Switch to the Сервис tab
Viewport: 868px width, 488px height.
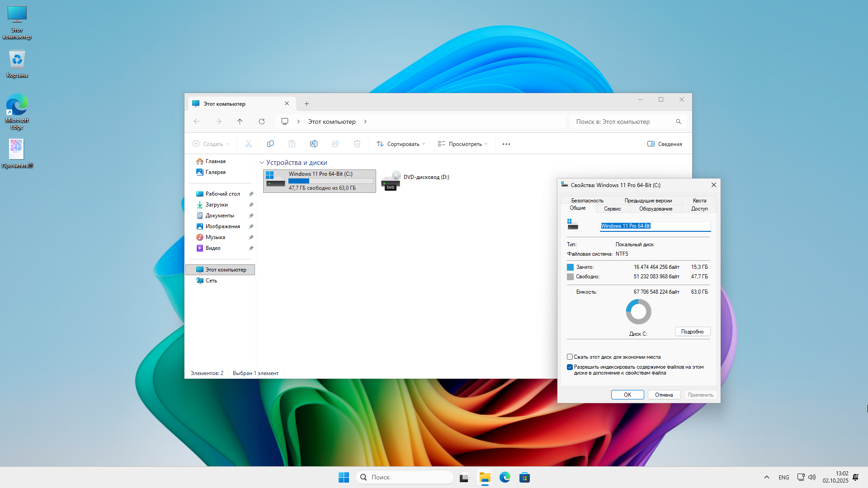tap(613, 209)
